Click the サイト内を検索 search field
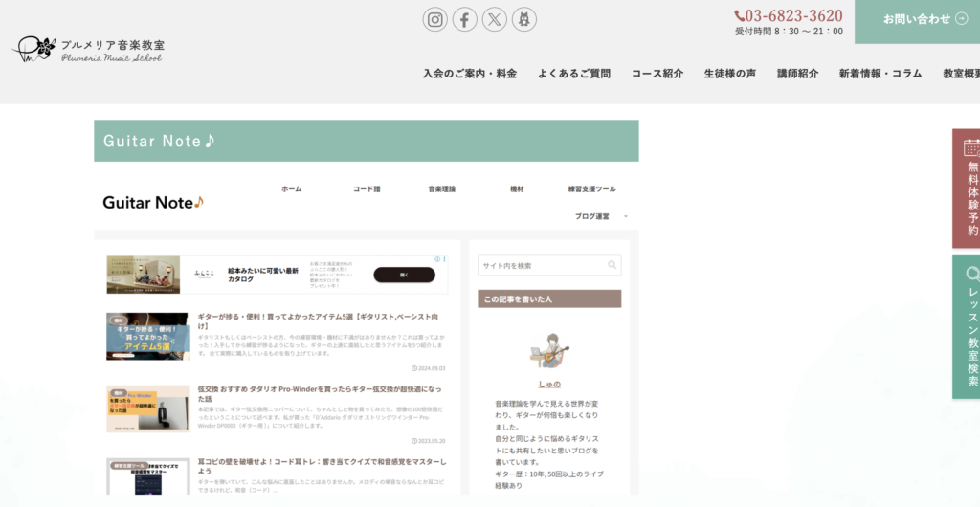The width and height of the screenshot is (980, 507). 541,265
